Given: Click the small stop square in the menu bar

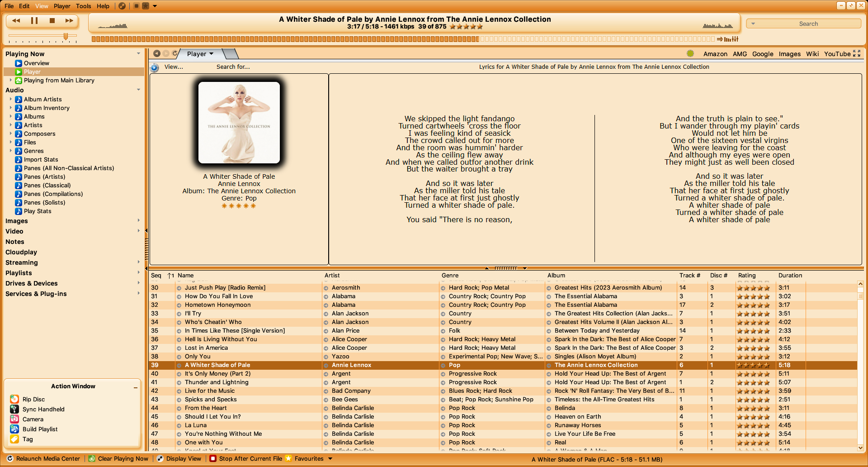Looking at the screenshot, I should click(136, 6).
